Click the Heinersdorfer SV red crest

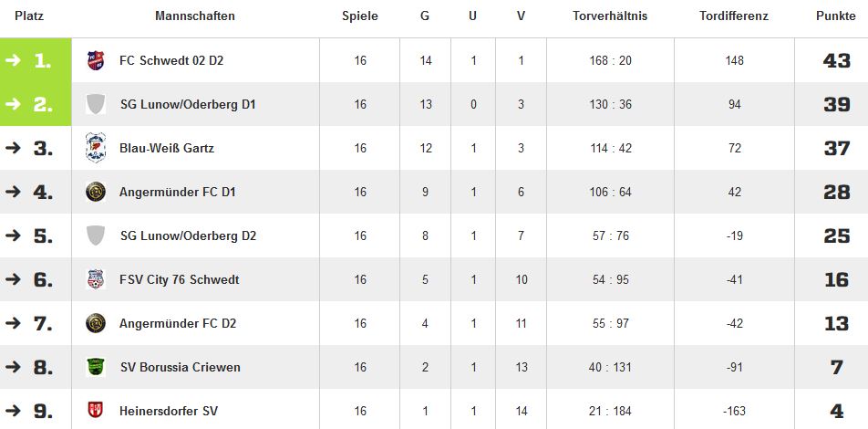click(x=96, y=411)
